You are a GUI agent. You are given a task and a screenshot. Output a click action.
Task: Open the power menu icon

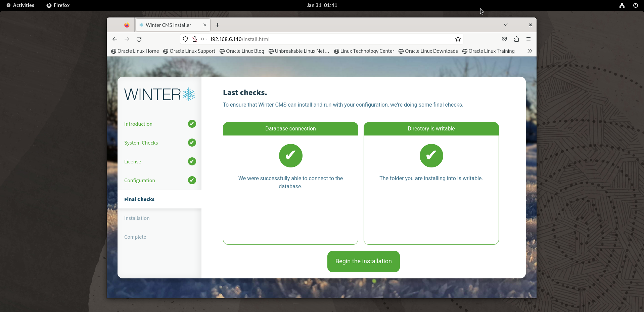(636, 5)
